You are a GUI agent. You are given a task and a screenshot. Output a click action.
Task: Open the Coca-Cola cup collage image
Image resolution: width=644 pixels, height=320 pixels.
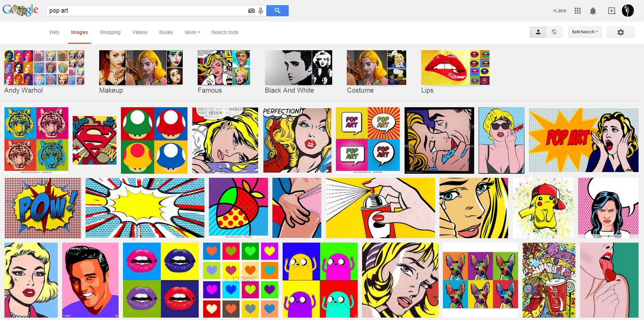549,280
